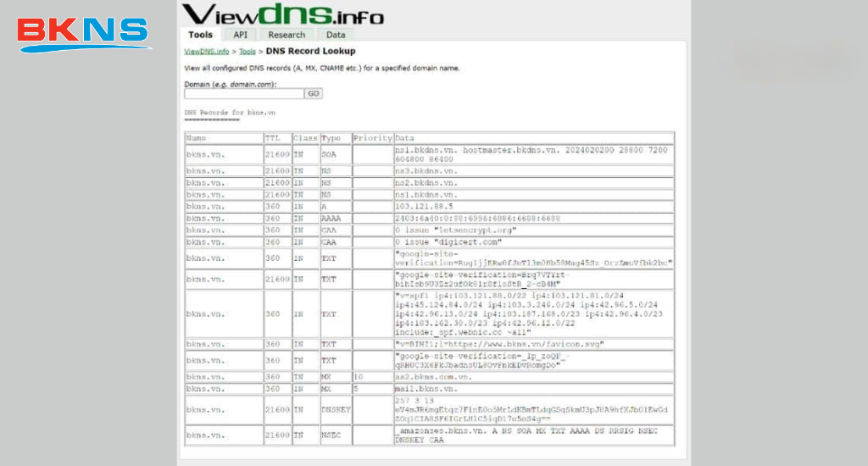
Task: Click the Priority column header
Action: pyautogui.click(x=373, y=137)
